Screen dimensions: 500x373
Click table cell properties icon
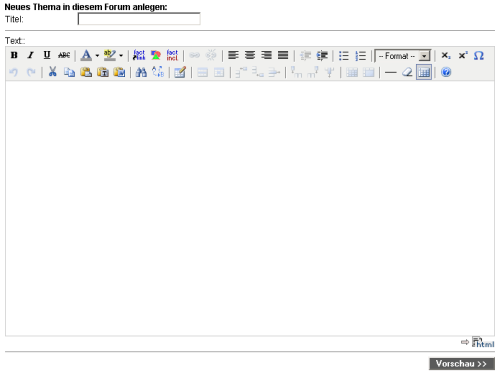[x=219, y=72]
